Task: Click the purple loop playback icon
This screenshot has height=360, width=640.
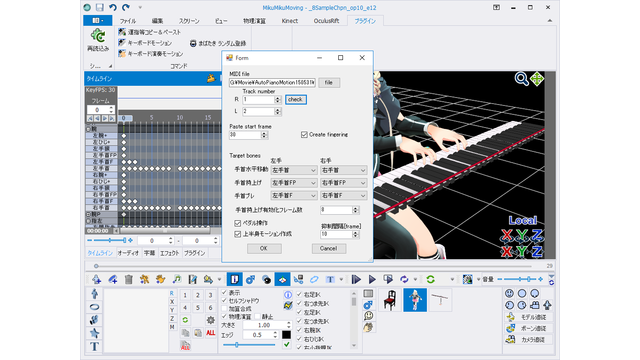Action: pyautogui.click(x=404, y=279)
